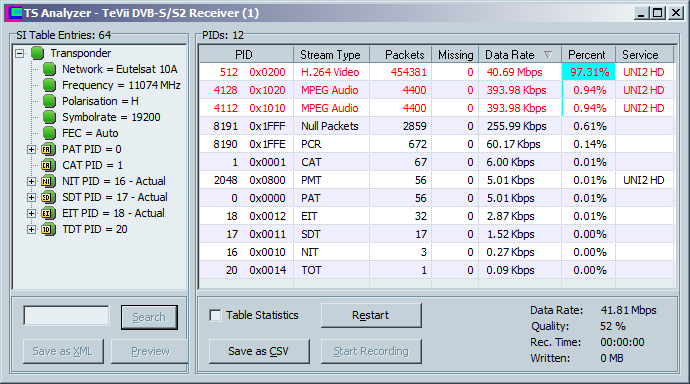Click the green icon beside FEC = Auto
The width and height of the screenshot is (690, 384).
click(49, 133)
